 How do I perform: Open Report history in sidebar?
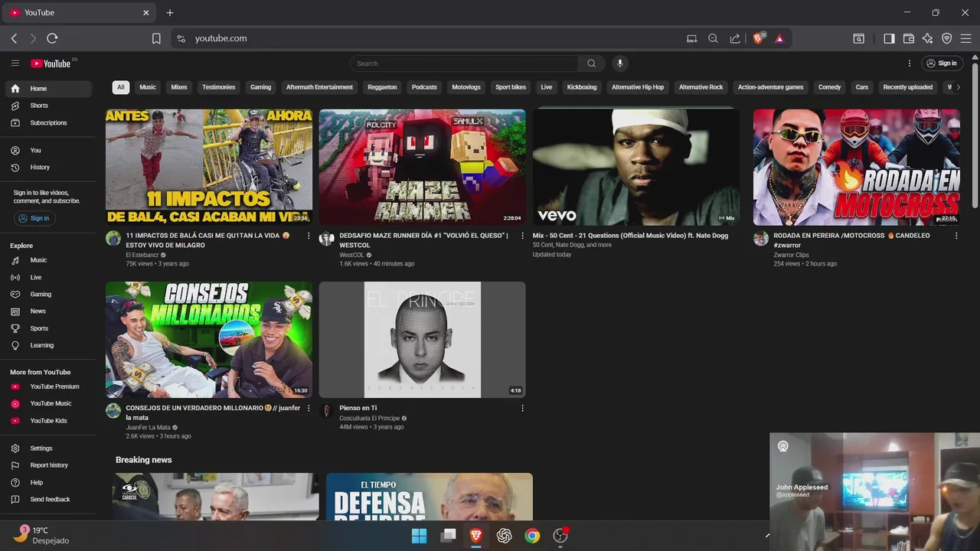click(47, 465)
